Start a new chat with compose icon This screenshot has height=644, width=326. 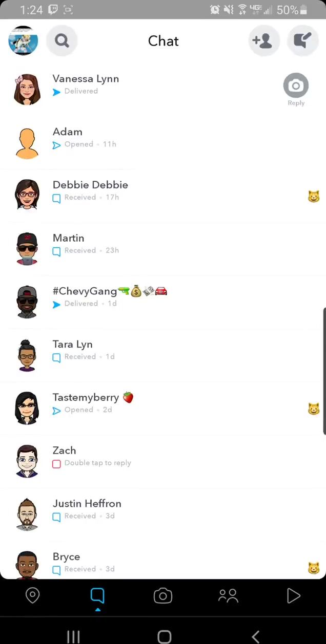(x=303, y=40)
